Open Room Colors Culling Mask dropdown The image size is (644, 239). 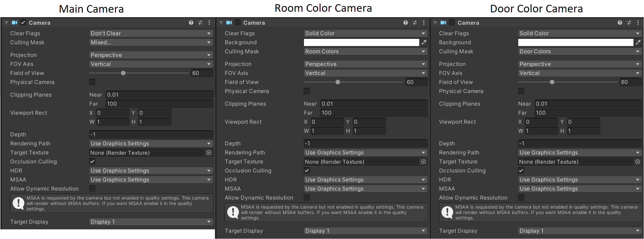tap(365, 51)
